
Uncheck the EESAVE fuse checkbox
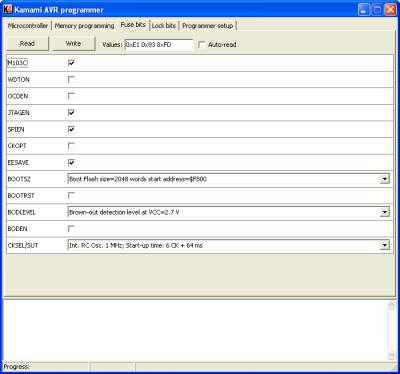pyautogui.click(x=71, y=162)
